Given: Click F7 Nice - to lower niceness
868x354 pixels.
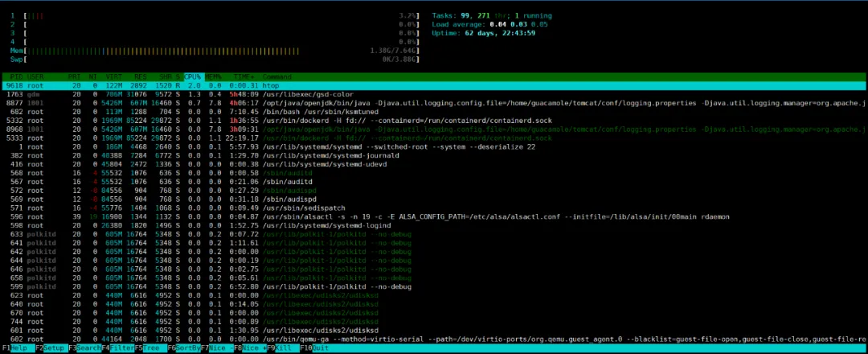Looking at the screenshot, I should (x=217, y=348).
